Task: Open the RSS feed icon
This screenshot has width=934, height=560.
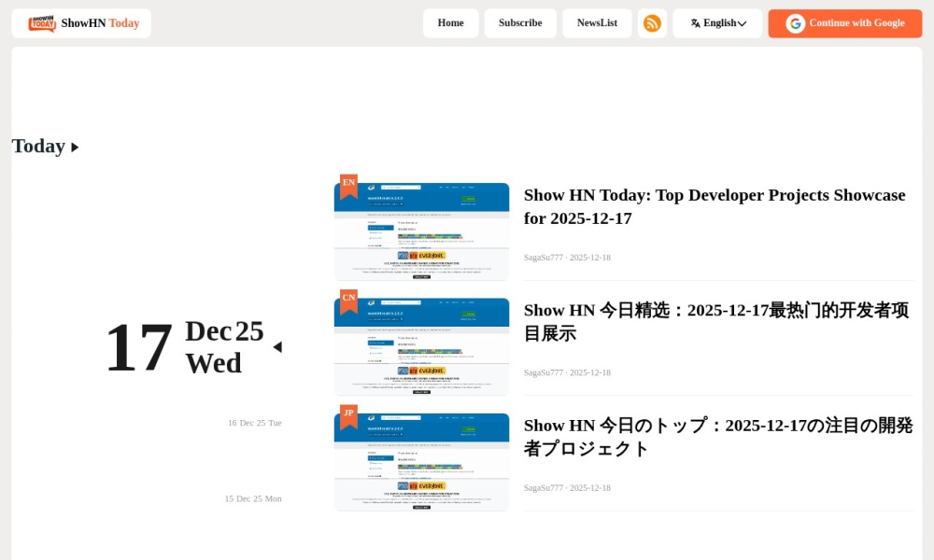Action: [652, 23]
